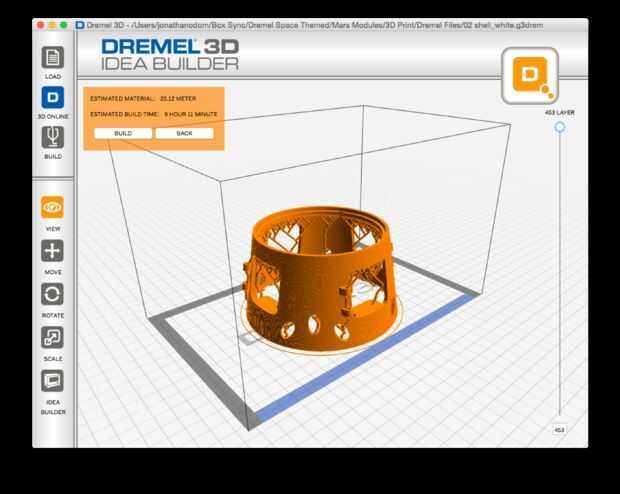Image resolution: width=620 pixels, height=494 pixels.
Task: Click the 453 Layer label
Action: [560, 113]
